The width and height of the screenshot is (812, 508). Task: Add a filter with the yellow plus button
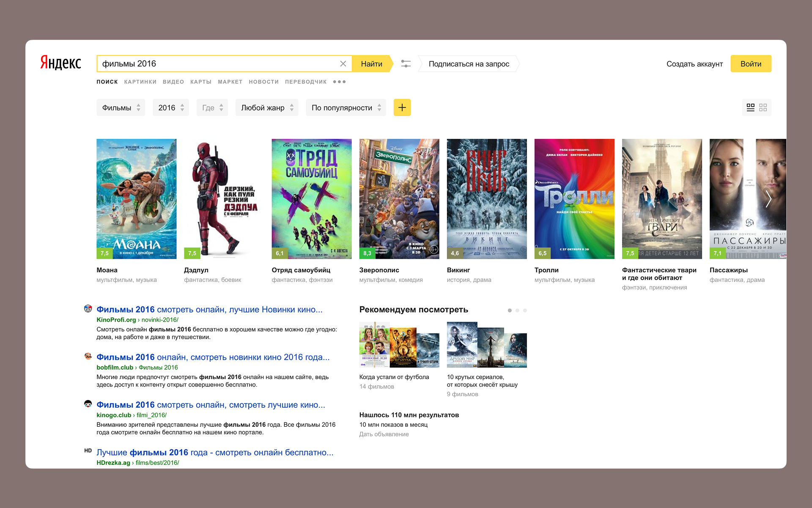coord(402,108)
